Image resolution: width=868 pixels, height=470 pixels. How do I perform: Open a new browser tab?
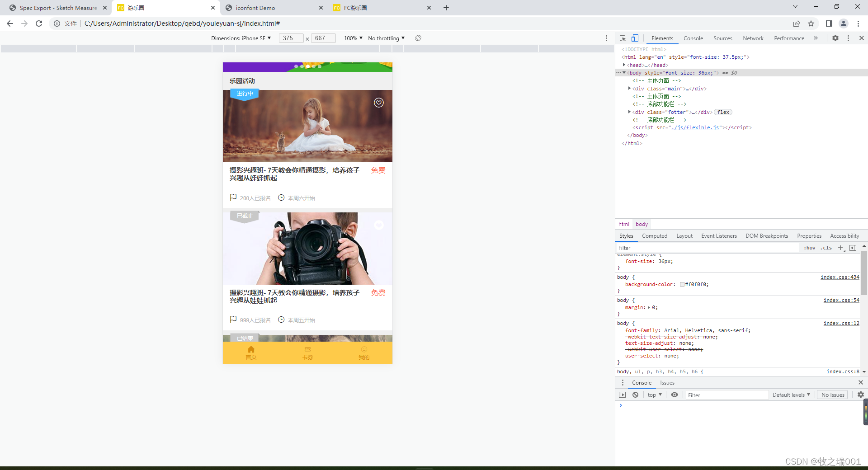[x=446, y=8]
